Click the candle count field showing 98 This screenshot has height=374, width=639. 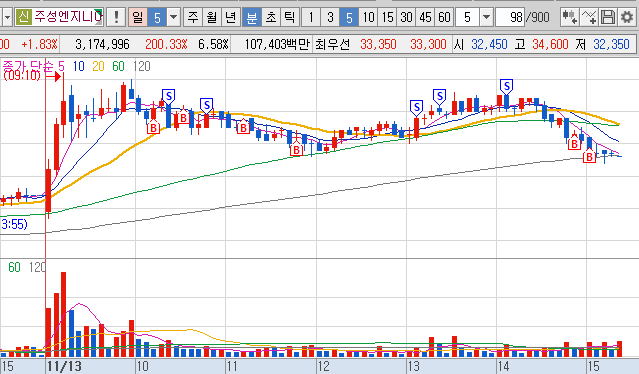(510, 18)
